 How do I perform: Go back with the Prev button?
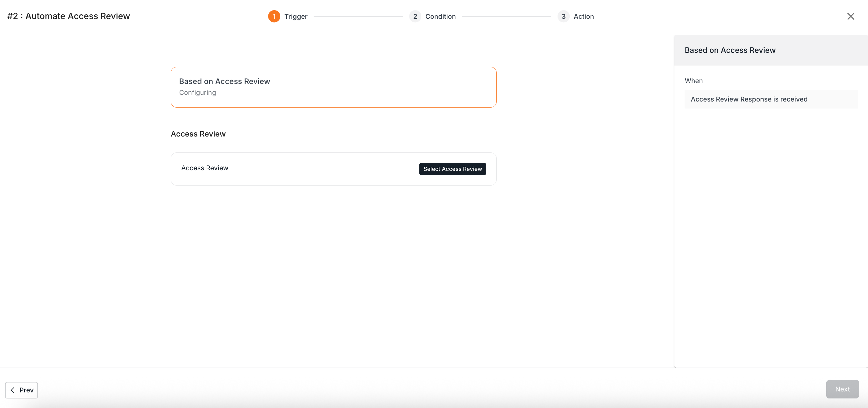pos(22,390)
